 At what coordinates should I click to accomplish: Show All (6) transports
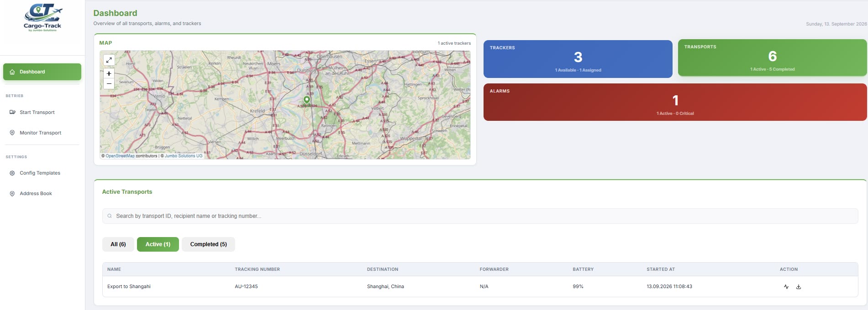pos(118,244)
